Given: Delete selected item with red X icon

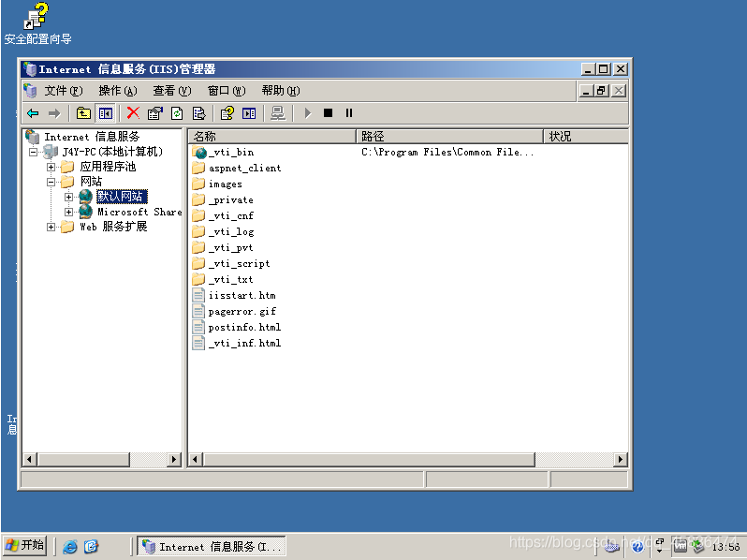Looking at the screenshot, I should tap(133, 113).
